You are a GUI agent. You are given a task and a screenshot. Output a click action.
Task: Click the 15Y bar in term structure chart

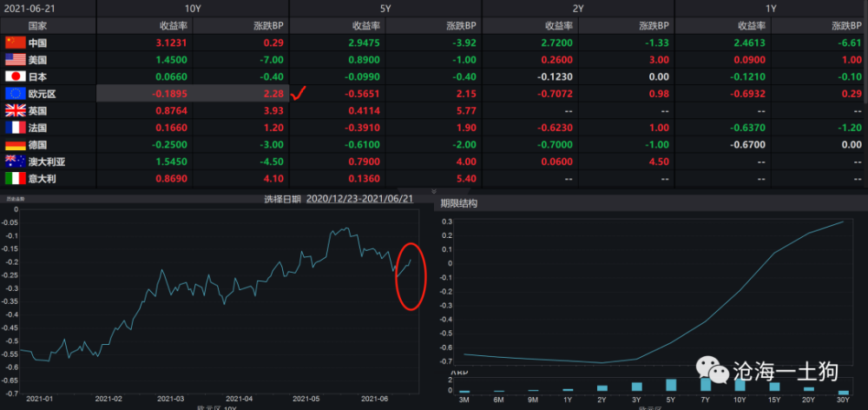(774, 387)
